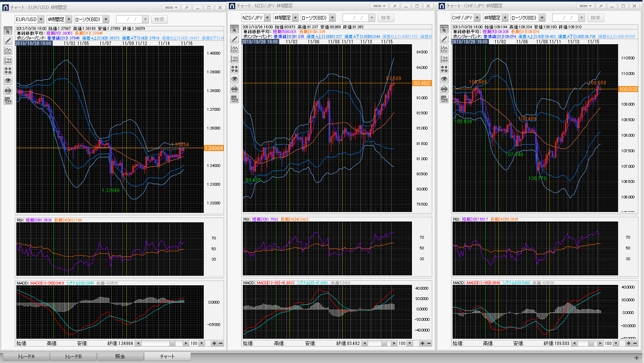Open the EUR/USD currency pair dropdown
Screen dimensions: 644x363
click(x=41, y=20)
